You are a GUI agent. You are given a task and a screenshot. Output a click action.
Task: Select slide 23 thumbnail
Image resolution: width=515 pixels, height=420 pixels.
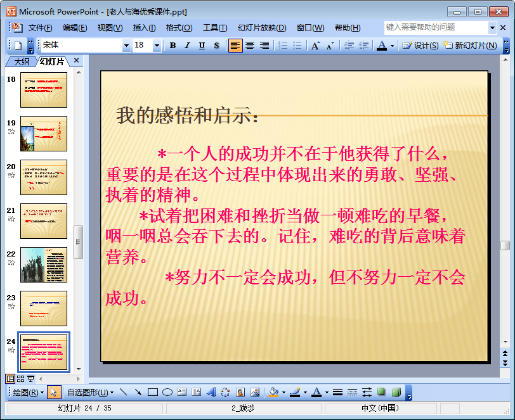click(x=44, y=309)
